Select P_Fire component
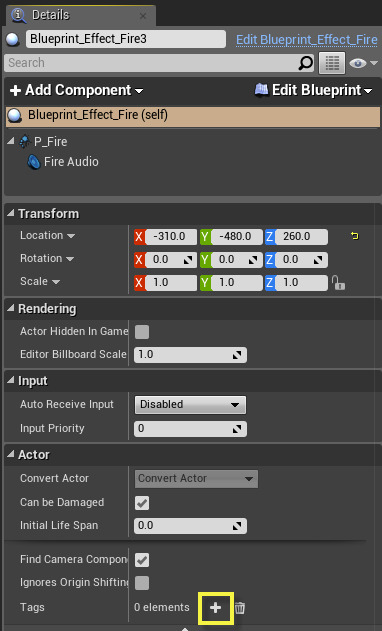The height and width of the screenshot is (631, 382). pyautogui.click(x=50, y=142)
